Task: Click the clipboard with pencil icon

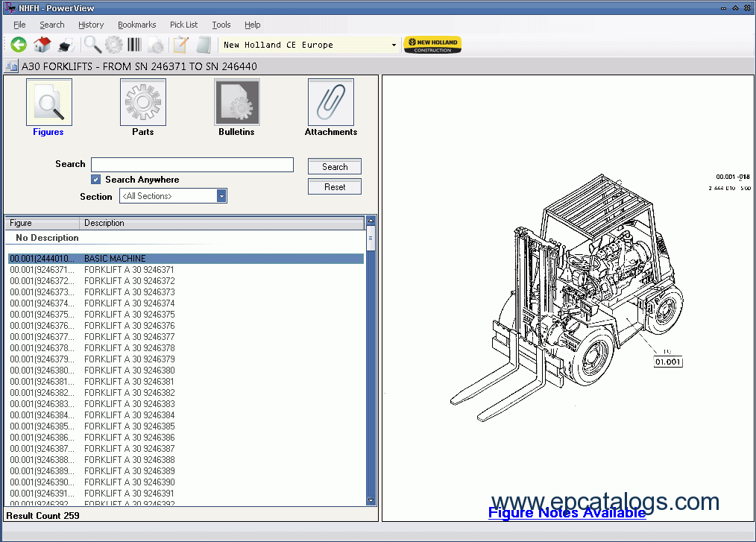Action: coord(181,45)
